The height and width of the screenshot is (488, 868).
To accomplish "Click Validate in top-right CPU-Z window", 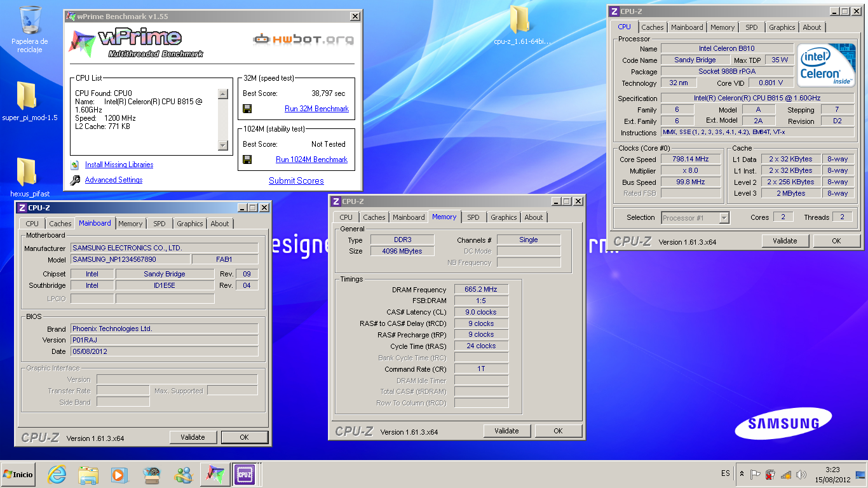I will tap(785, 241).
